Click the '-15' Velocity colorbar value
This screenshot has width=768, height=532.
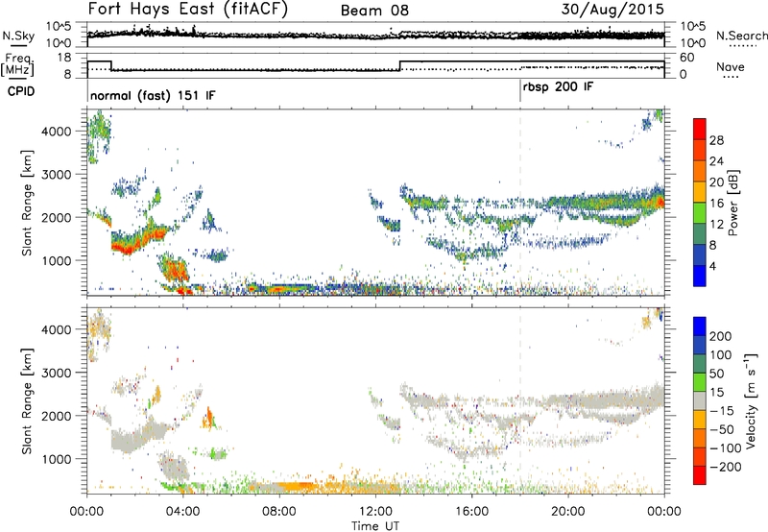[x=722, y=410]
